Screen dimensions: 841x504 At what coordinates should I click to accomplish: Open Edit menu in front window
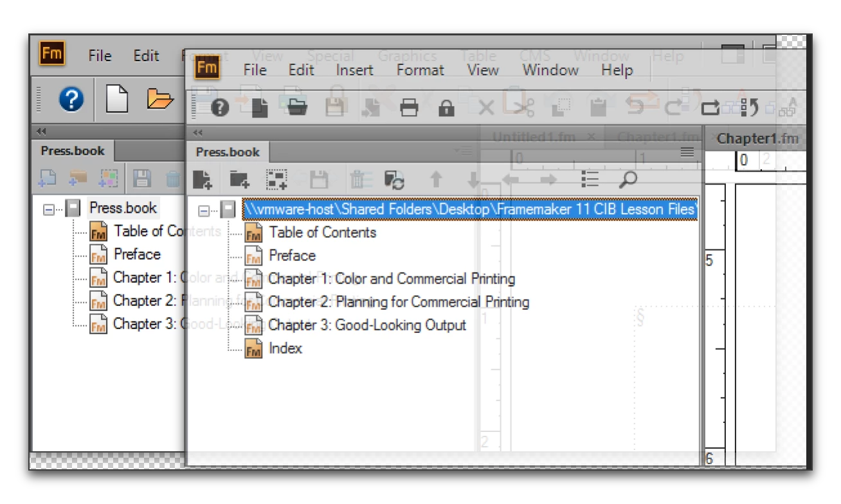301,70
